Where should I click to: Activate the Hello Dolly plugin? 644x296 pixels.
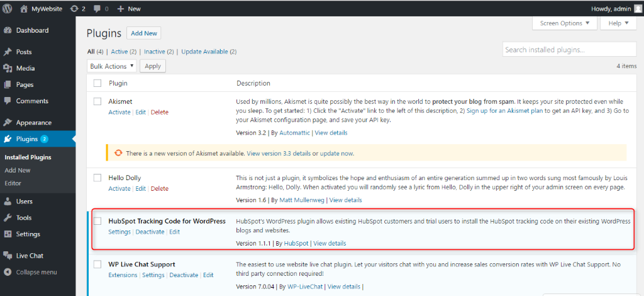pyautogui.click(x=119, y=189)
